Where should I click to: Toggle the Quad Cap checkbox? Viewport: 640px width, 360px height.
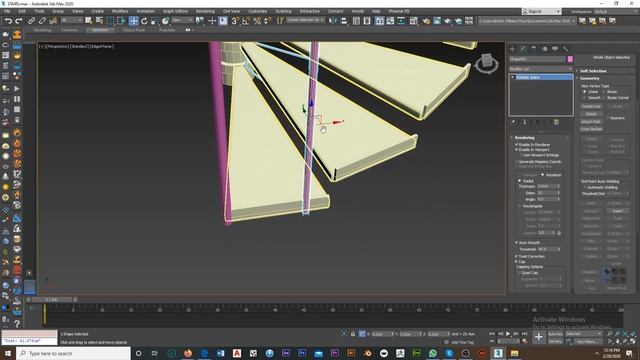tap(520, 273)
